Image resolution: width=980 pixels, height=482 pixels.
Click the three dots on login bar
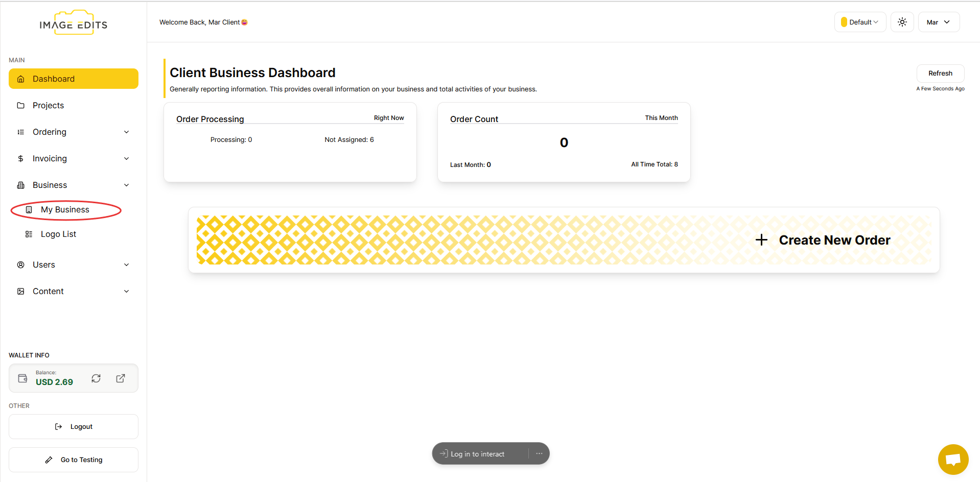coord(539,453)
